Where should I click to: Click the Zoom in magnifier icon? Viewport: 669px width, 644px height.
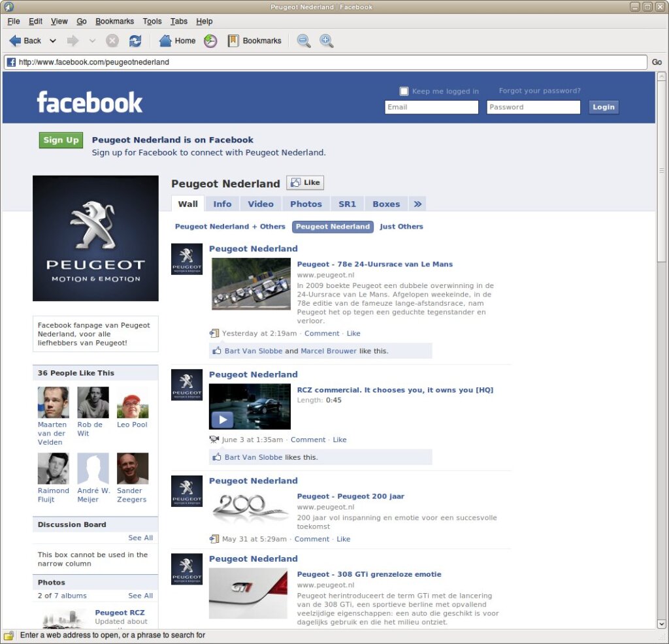point(326,40)
